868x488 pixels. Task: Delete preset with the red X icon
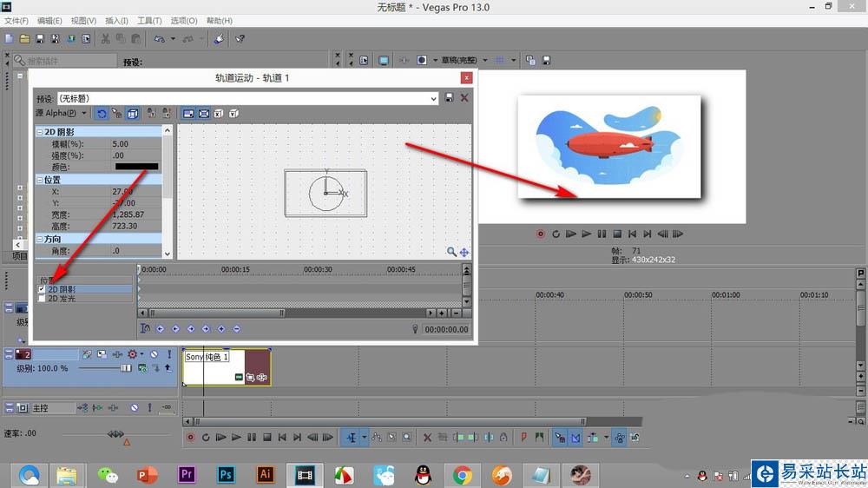464,97
